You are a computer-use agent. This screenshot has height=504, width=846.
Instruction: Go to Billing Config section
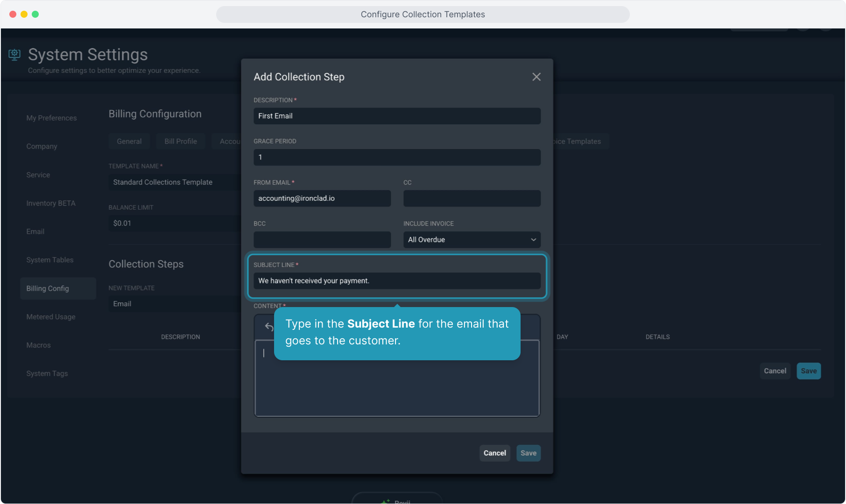(48, 288)
